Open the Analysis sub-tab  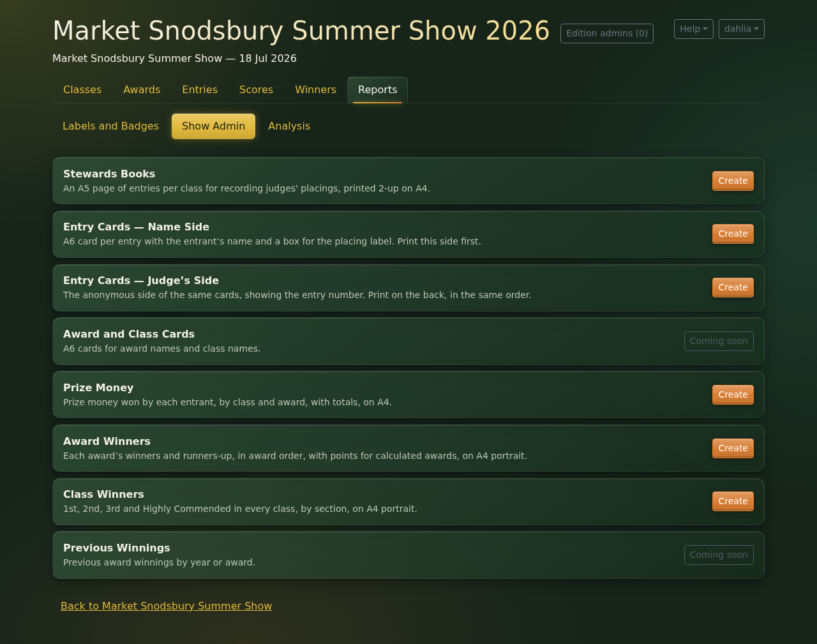(289, 126)
